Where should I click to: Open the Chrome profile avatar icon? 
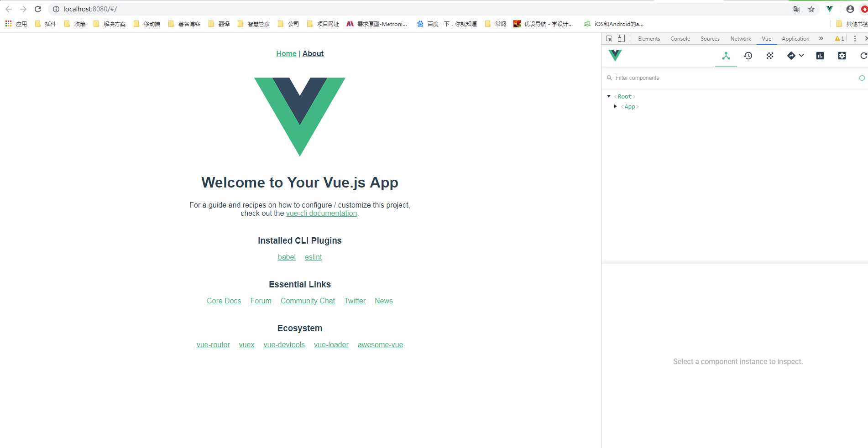(x=850, y=9)
